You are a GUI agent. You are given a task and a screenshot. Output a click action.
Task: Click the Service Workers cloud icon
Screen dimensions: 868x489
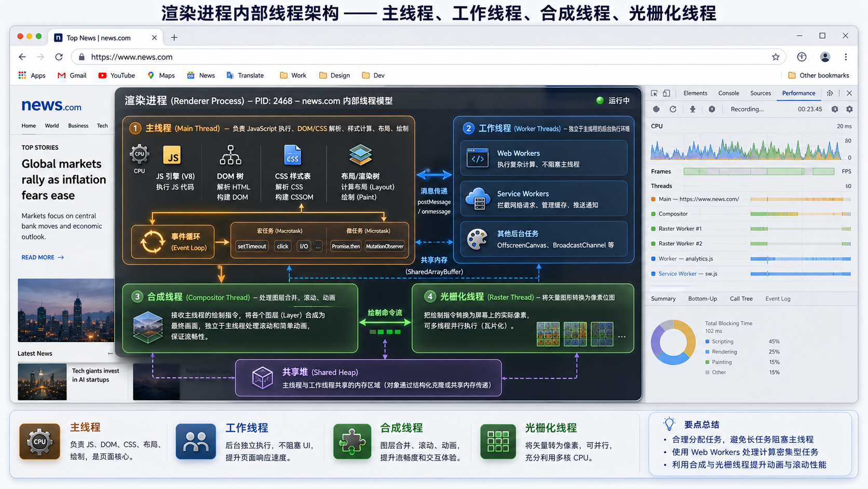click(x=478, y=199)
